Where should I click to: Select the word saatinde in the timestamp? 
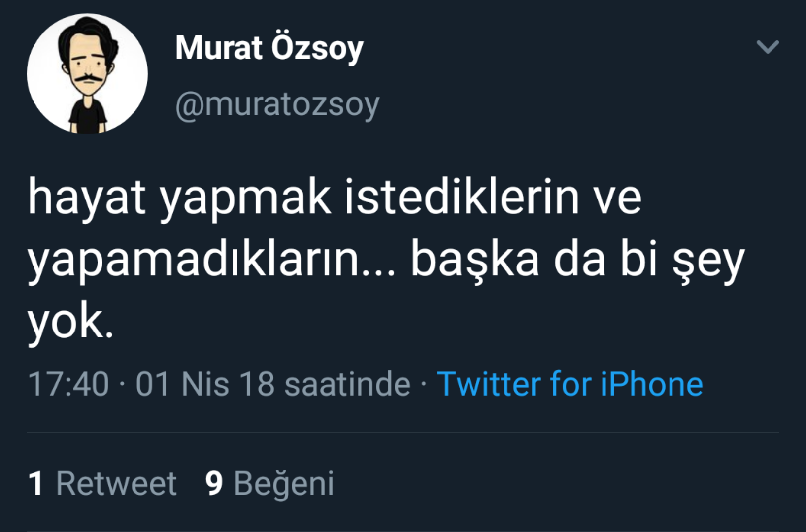347,384
